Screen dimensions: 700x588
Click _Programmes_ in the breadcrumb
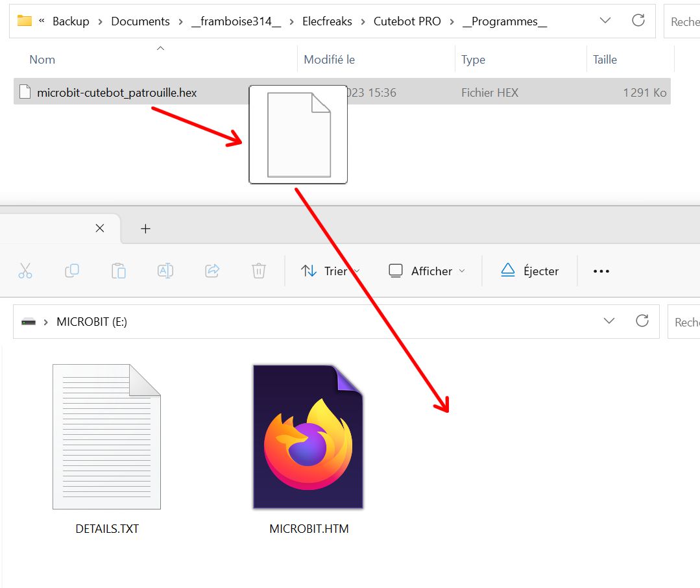505,21
